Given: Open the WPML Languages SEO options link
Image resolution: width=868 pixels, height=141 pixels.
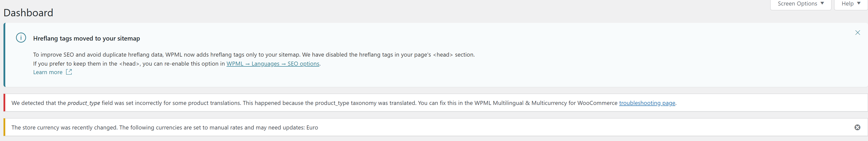Looking at the screenshot, I should (x=273, y=64).
